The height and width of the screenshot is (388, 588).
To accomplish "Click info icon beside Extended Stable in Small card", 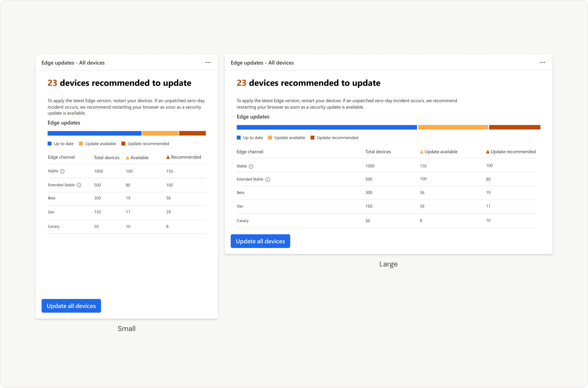I will 79,185.
